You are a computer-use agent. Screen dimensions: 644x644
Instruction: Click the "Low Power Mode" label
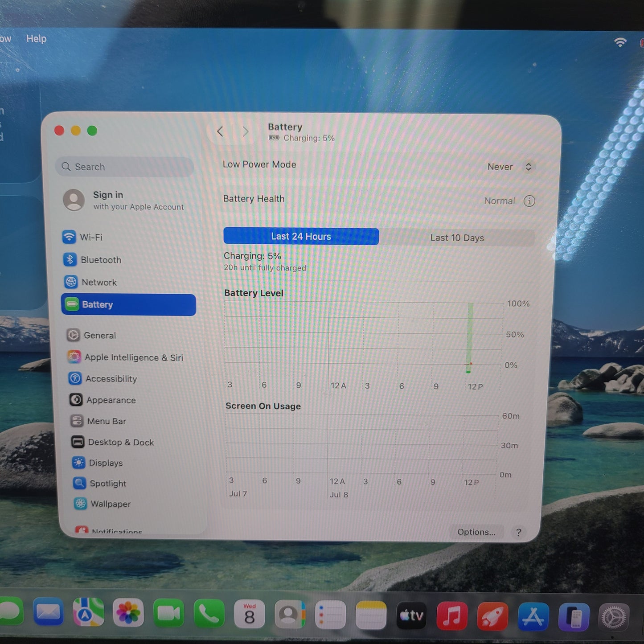(x=259, y=164)
